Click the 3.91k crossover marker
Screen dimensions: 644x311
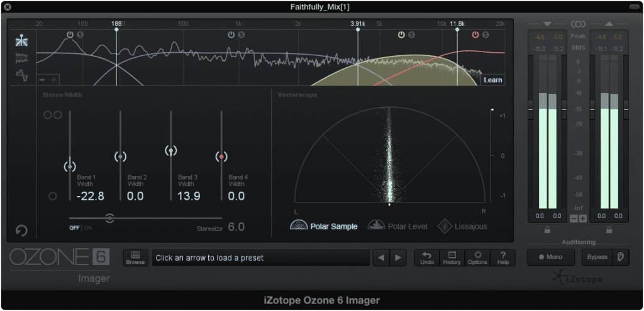pos(358,29)
